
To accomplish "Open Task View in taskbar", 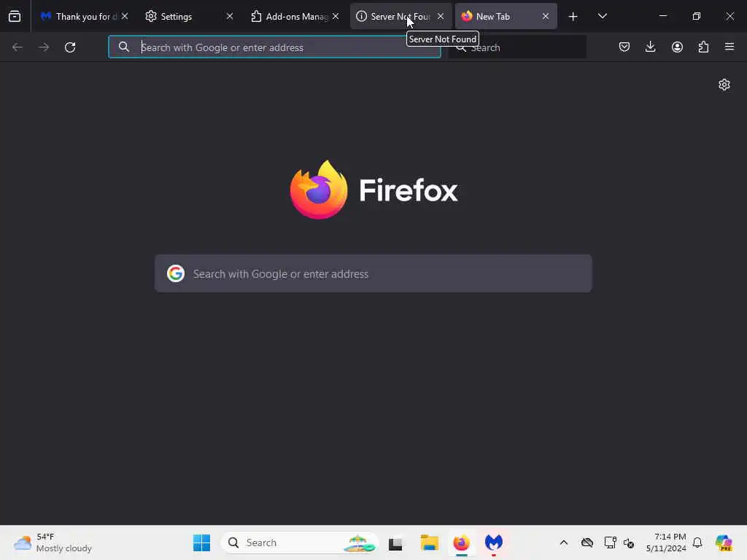I will pyautogui.click(x=395, y=542).
